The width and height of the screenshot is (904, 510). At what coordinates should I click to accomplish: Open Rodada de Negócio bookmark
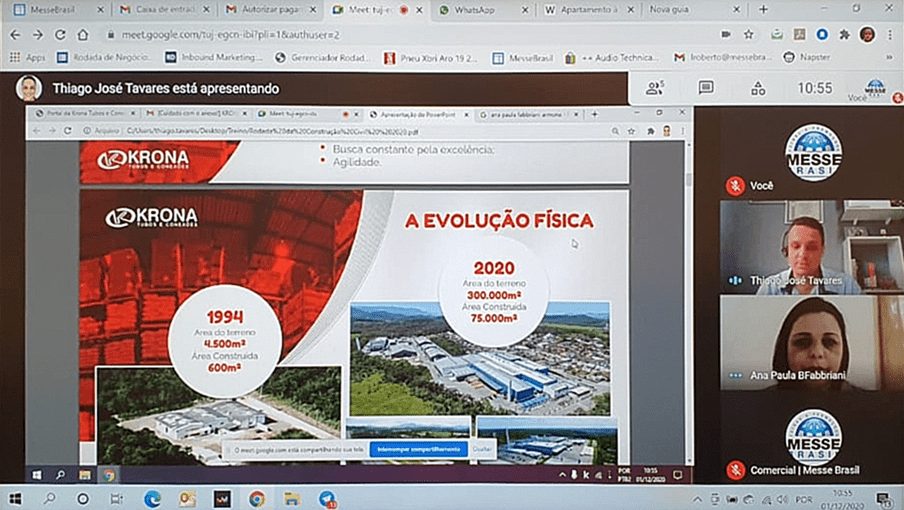point(104,57)
